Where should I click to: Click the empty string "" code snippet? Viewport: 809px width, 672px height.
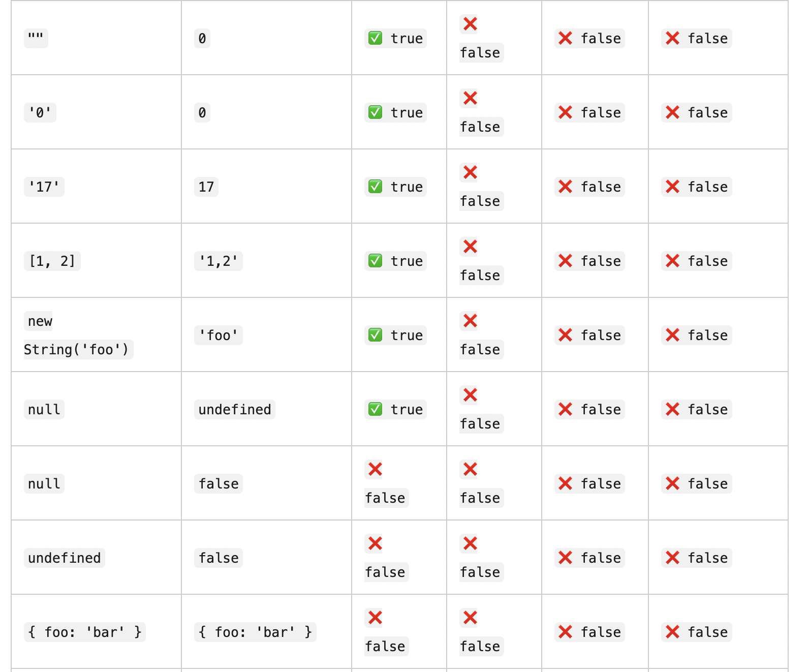pyautogui.click(x=36, y=38)
